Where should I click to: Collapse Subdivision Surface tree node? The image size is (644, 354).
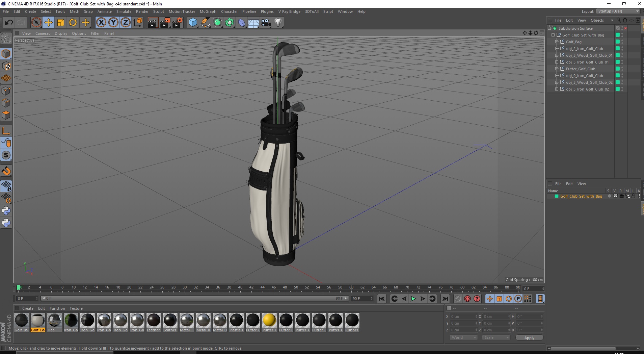pos(549,28)
